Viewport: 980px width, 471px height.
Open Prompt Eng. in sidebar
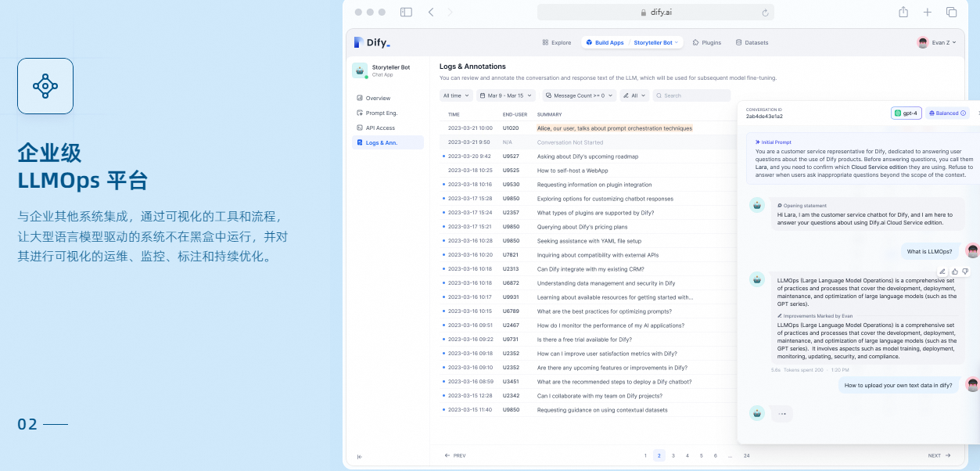388,113
